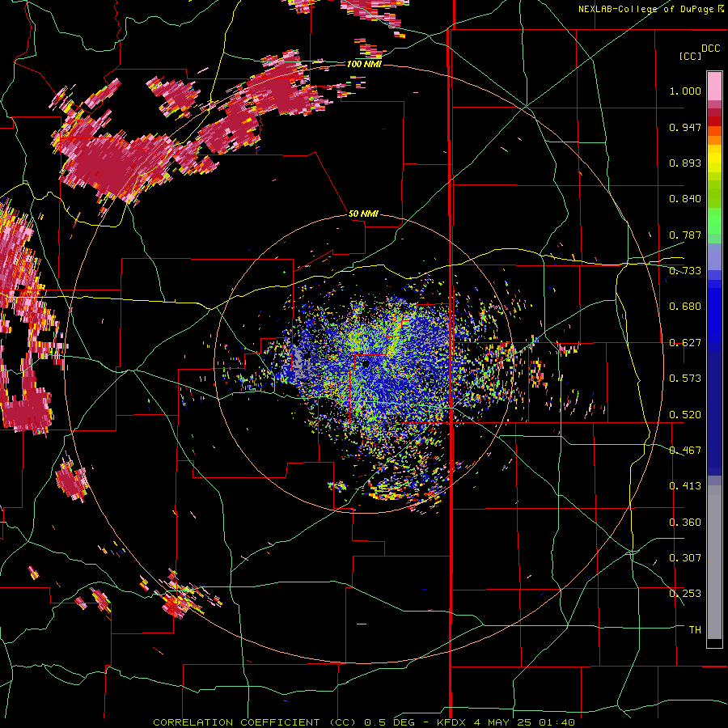Click the pink segment of the color bar
Viewport: 728px width, 728px height.
714,86
